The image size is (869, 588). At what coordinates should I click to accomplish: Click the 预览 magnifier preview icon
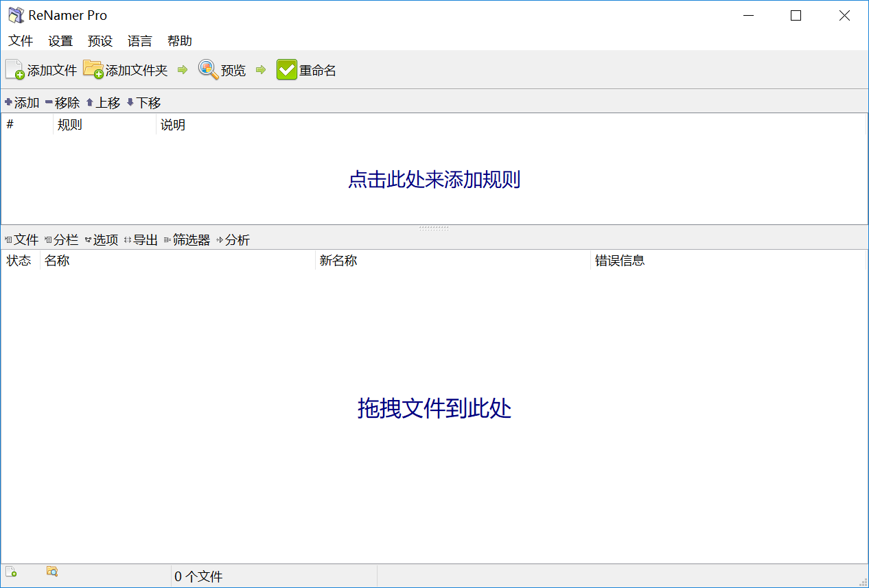(x=207, y=69)
